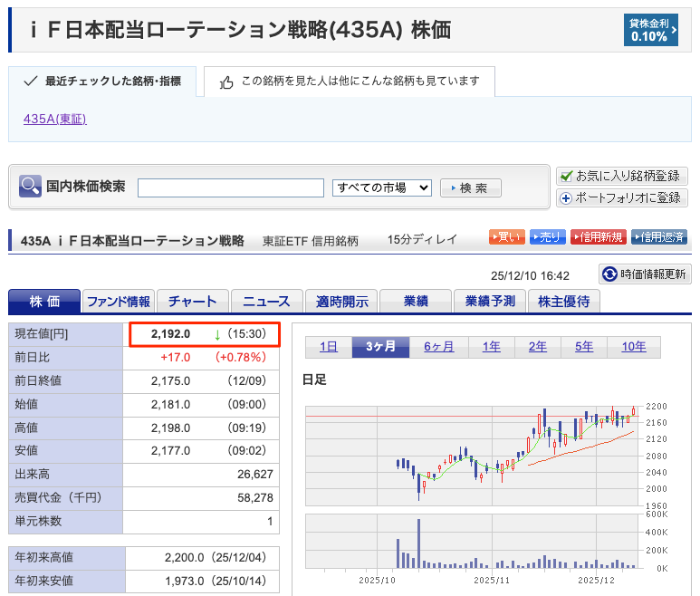This screenshot has height=596, width=700.
Task: Click the plus icon for ポートフォリオに登録
Action: click(x=567, y=197)
